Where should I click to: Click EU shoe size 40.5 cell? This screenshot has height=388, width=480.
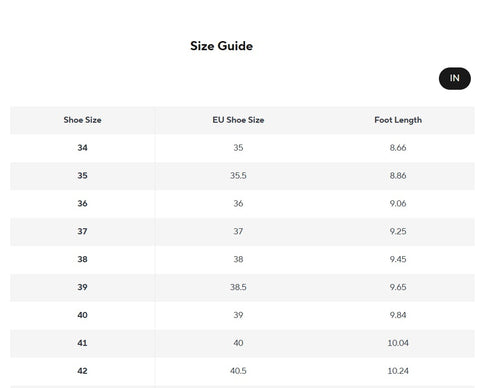pyautogui.click(x=238, y=371)
